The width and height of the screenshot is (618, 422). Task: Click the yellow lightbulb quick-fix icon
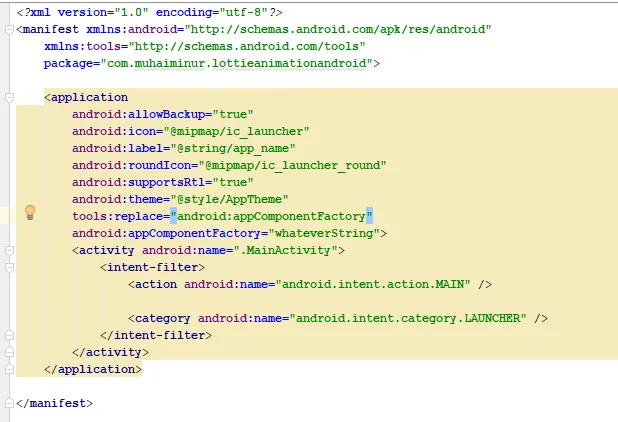[30, 212]
